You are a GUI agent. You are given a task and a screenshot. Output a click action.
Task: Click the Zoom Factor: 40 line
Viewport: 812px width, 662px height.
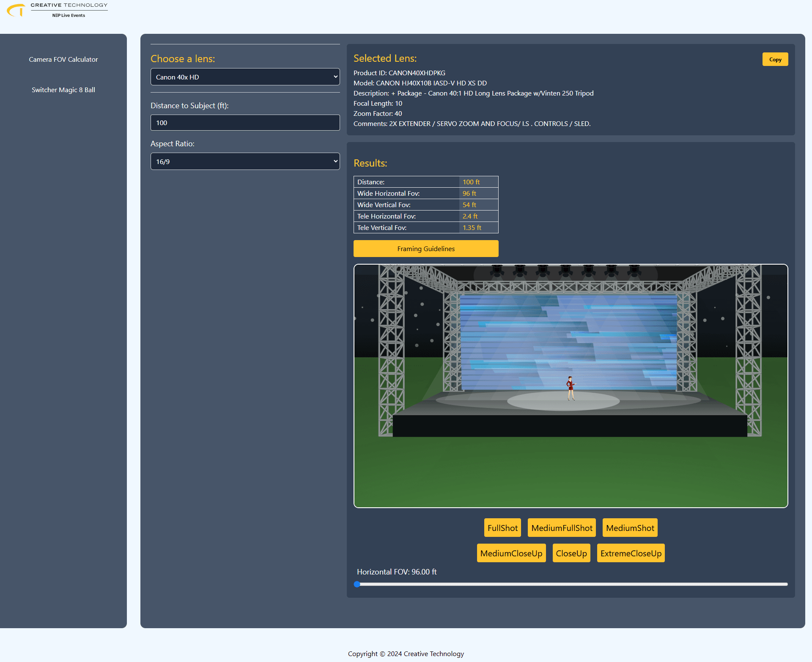[x=378, y=113]
